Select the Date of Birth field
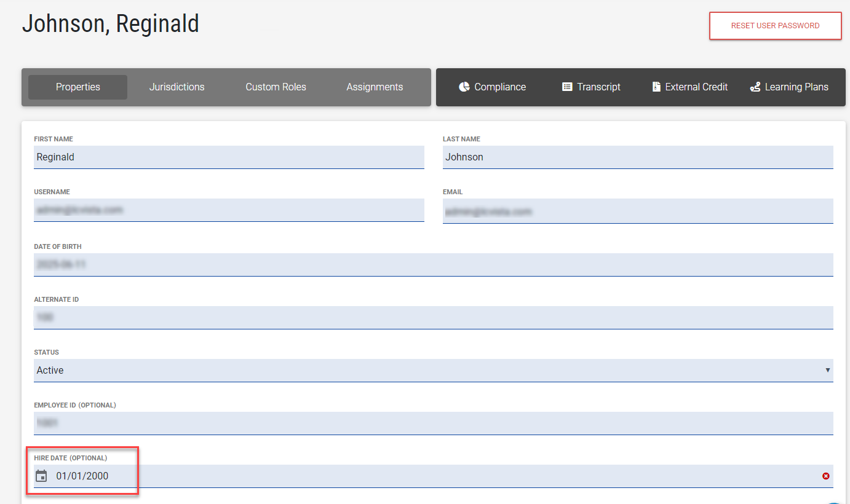Image resolution: width=850 pixels, height=504 pixels. click(x=433, y=264)
